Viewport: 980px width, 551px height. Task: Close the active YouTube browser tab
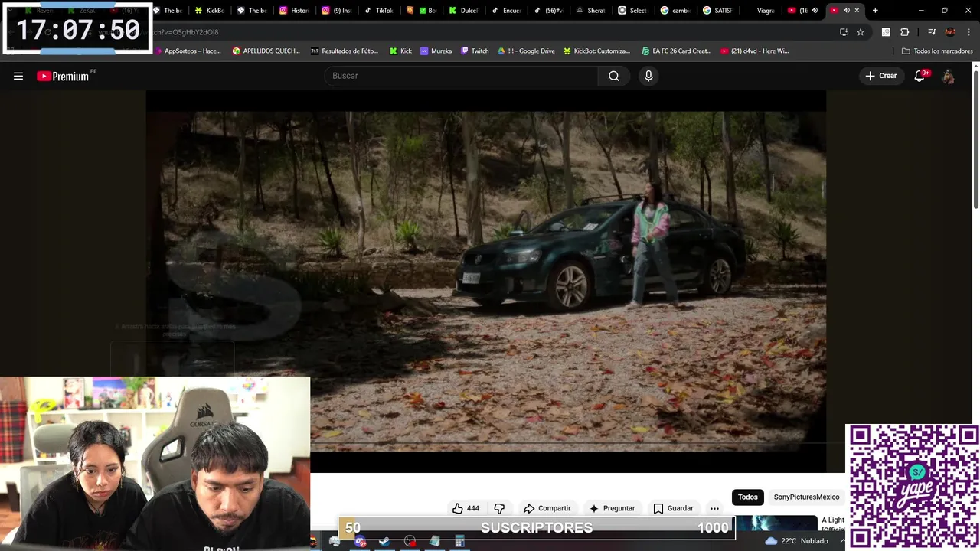pyautogui.click(x=857, y=11)
